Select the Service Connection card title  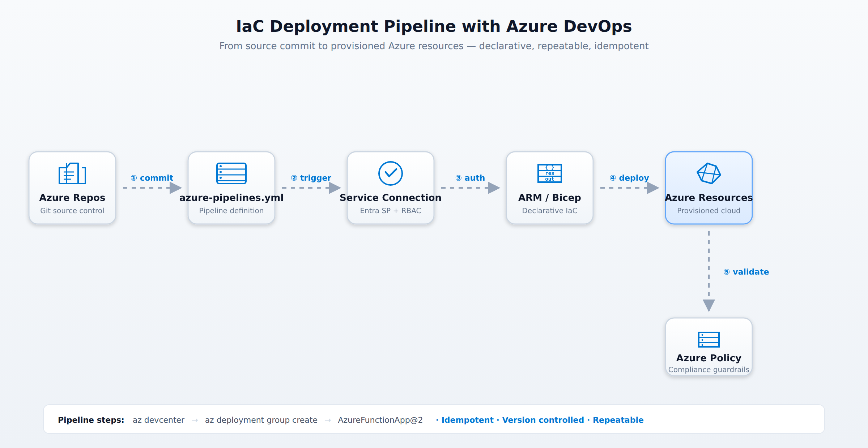click(391, 198)
